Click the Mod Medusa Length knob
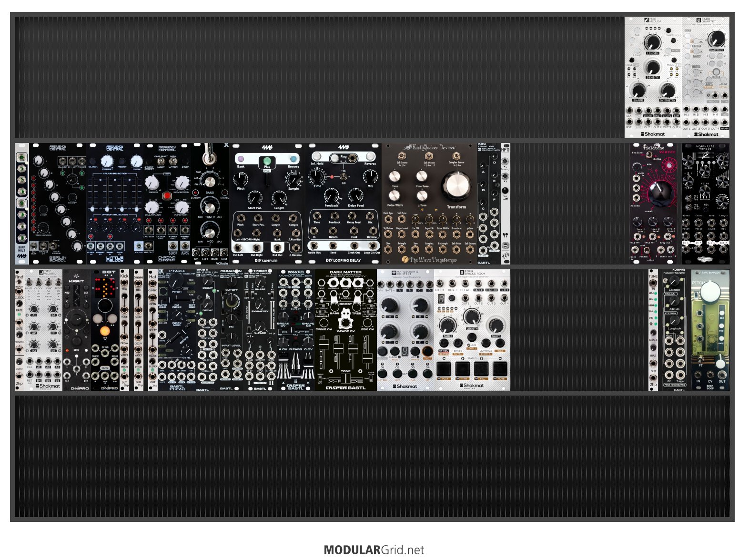Screen dimensions: 749x560 (x=652, y=42)
